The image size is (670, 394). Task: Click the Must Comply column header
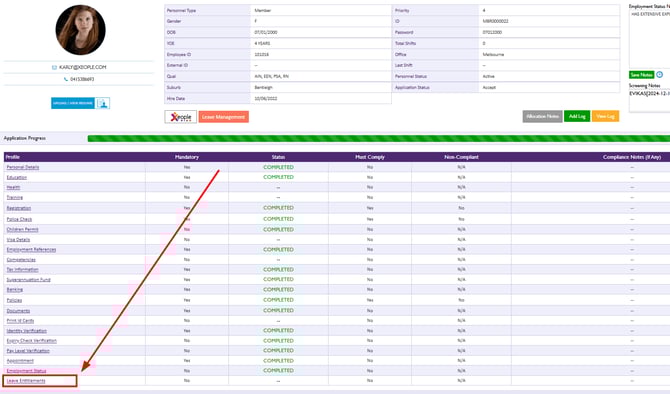click(370, 157)
